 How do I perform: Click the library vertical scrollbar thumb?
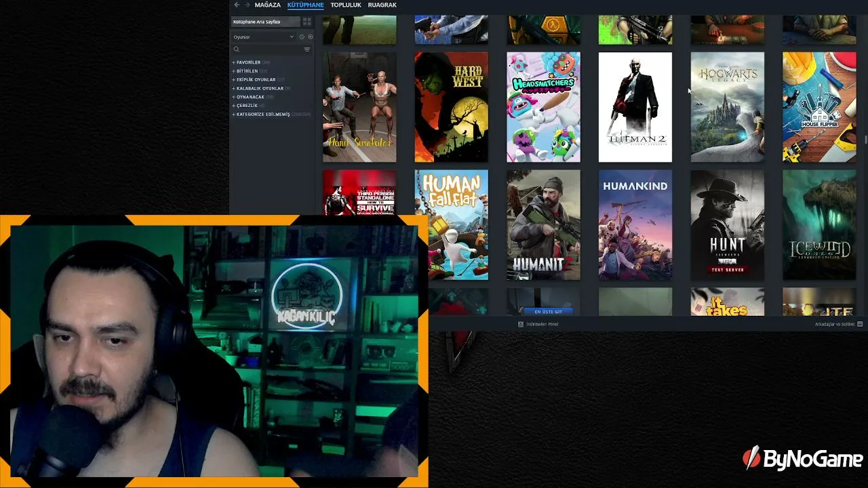tap(865, 140)
